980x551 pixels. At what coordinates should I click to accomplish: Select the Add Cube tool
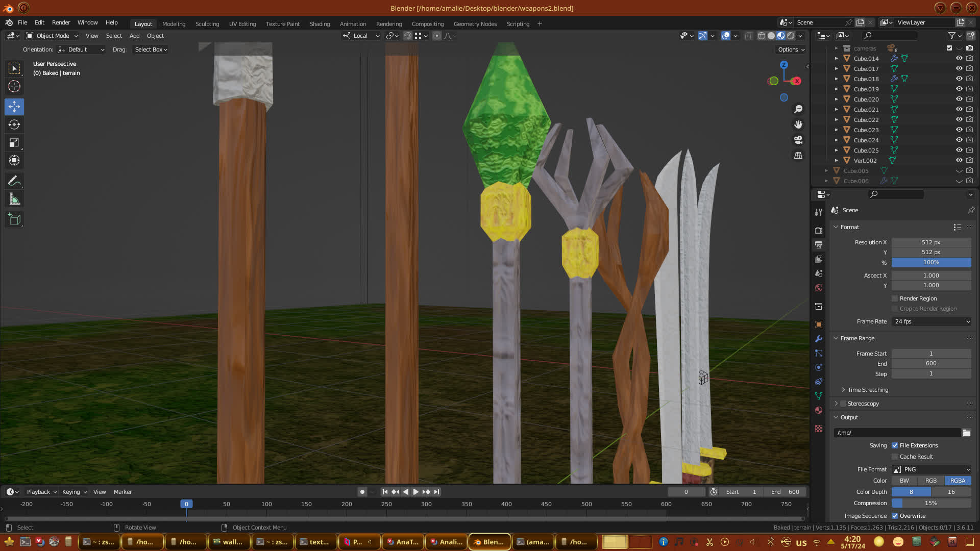pyautogui.click(x=14, y=219)
